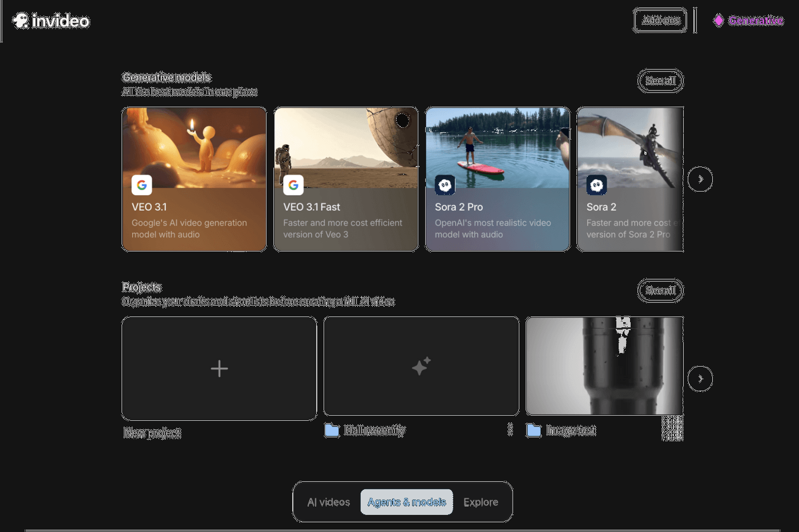Click the OpenAI icon on Sora 2 card
This screenshot has width=799, height=532.
[x=596, y=185]
